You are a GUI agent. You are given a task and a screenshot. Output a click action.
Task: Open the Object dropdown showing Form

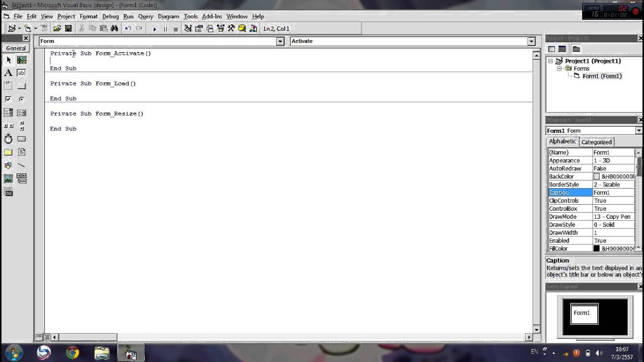tap(280, 41)
